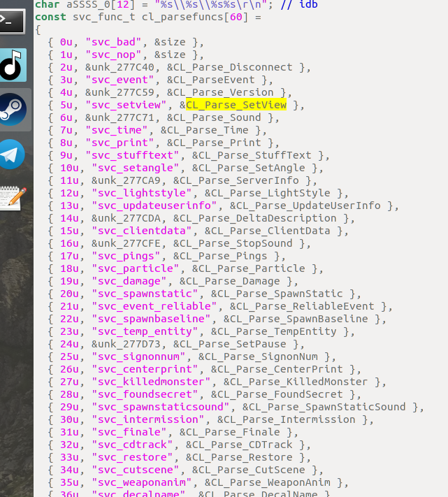Click the highlighted CL_Parse_SetView reference

(x=236, y=105)
